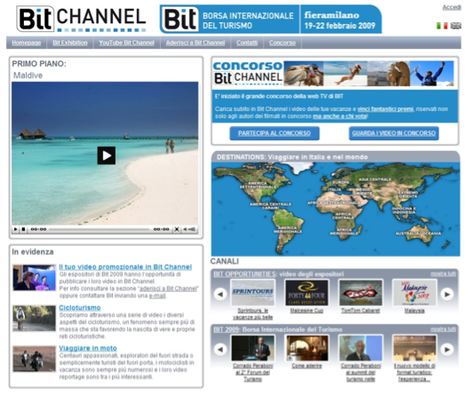Click the Cicloturismo article thumbnail
Viewport: 470px width, 395px height.
click(34, 318)
